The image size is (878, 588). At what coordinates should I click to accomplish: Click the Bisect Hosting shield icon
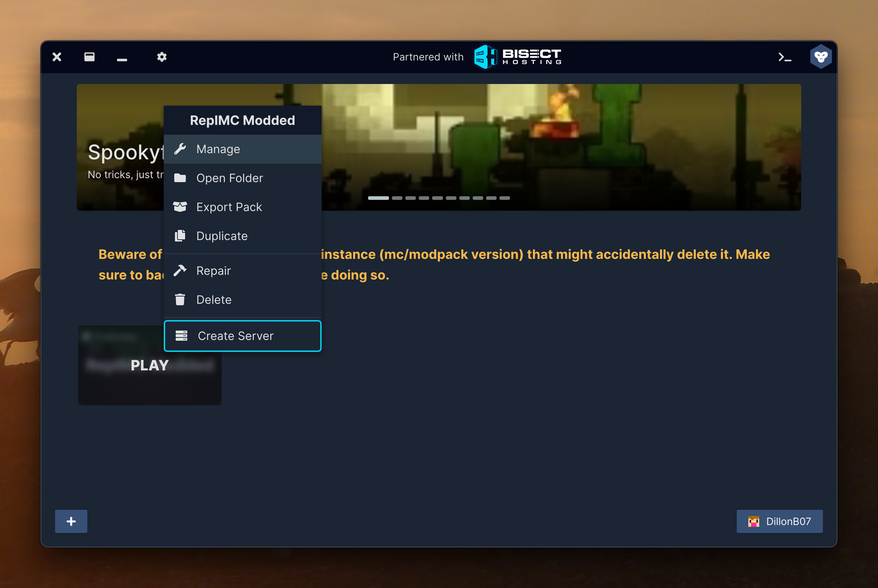click(x=484, y=57)
